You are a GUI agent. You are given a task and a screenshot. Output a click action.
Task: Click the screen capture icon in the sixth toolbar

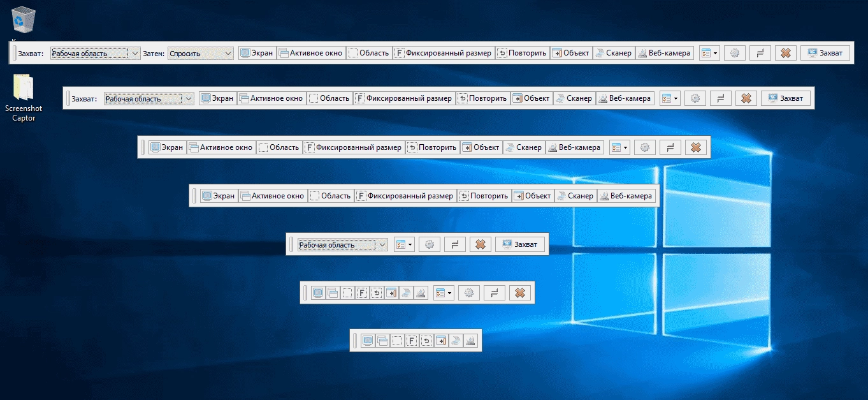tap(318, 293)
